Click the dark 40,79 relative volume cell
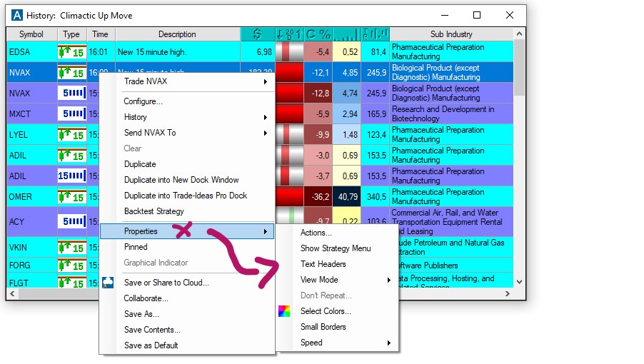The height and width of the screenshot is (364, 644). (x=346, y=197)
